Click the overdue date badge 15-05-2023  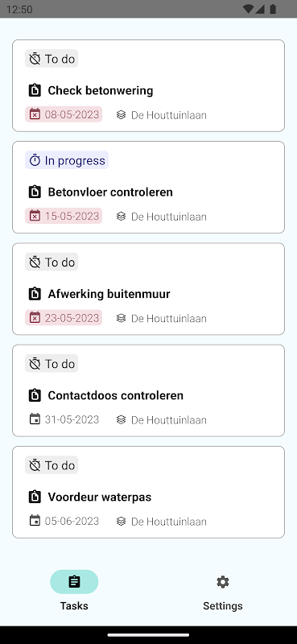pyautogui.click(x=64, y=216)
